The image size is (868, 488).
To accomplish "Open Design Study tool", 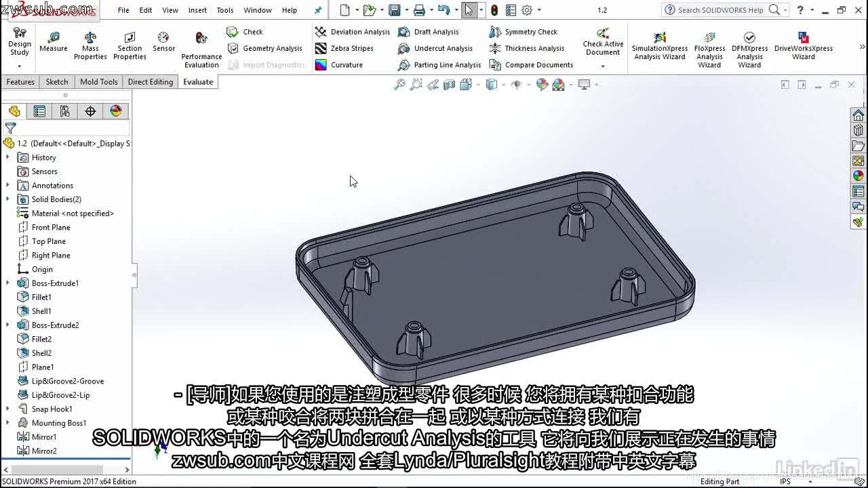I will [20, 41].
